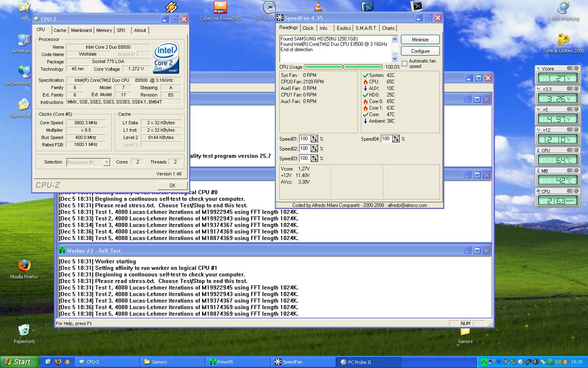The image size is (588, 368).
Task: Open Vcore widget settings icon
Action: 570,68
